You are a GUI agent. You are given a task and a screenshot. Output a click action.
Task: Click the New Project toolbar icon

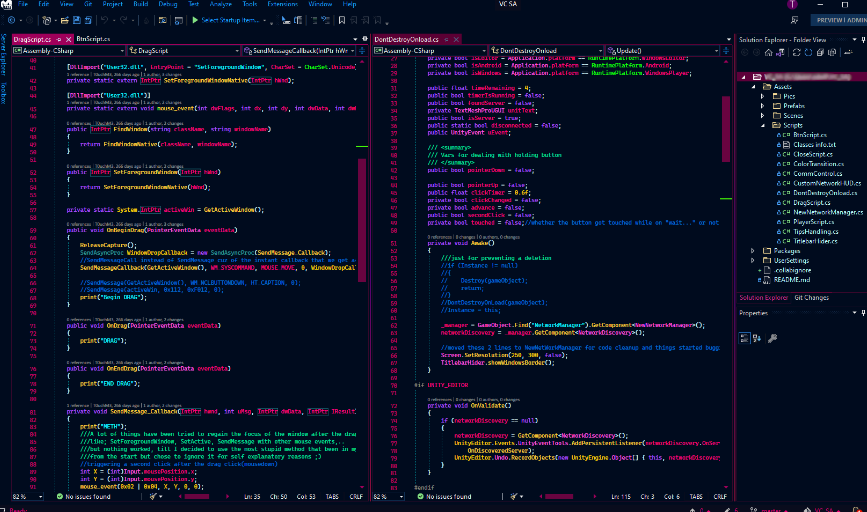pos(47,20)
